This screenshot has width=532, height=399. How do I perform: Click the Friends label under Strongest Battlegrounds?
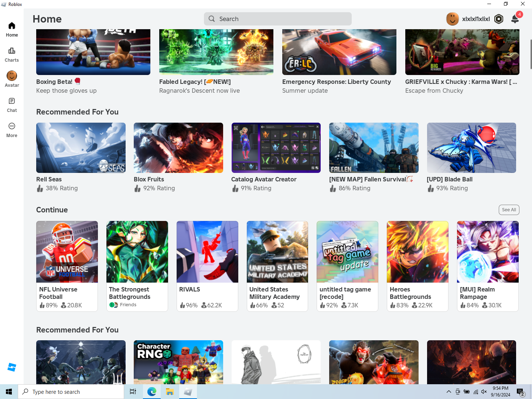pyautogui.click(x=128, y=305)
